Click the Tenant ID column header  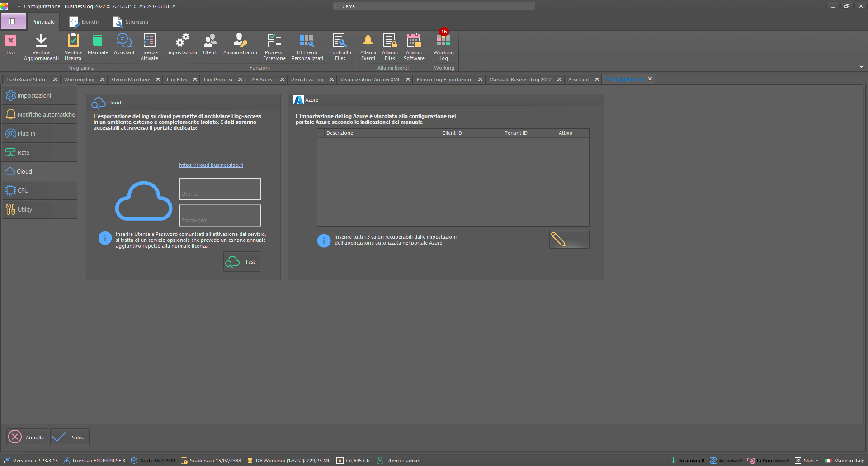pos(529,133)
